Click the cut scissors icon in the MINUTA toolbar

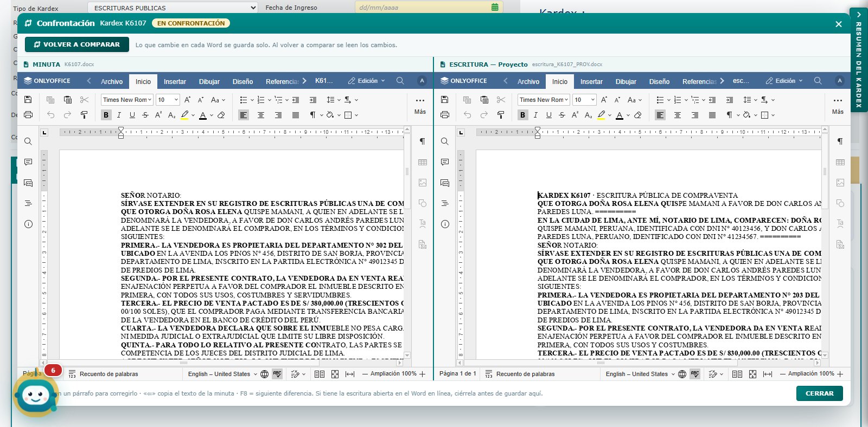84,100
